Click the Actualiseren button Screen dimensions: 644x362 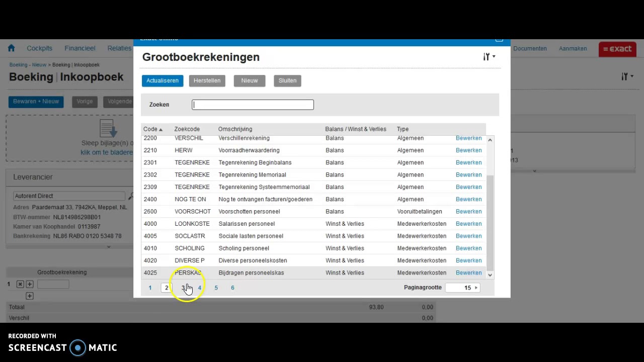[163, 80]
